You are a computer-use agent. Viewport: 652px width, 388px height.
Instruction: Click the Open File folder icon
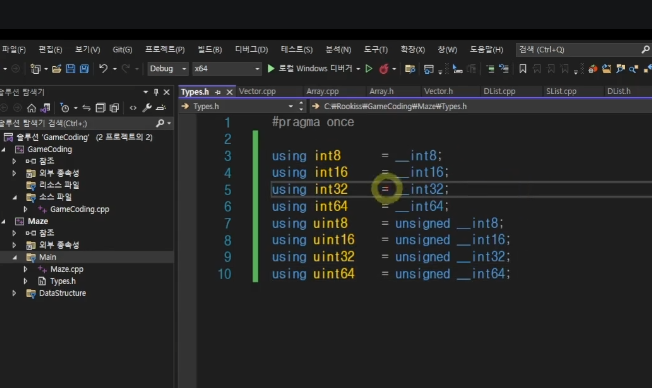tap(57, 69)
